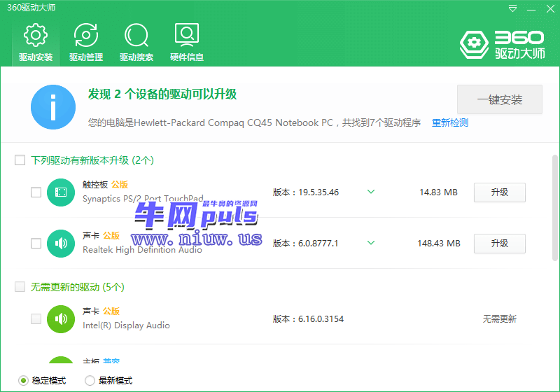The image size is (560, 392).
Task: Click the 一键安装 button
Action: (x=500, y=99)
